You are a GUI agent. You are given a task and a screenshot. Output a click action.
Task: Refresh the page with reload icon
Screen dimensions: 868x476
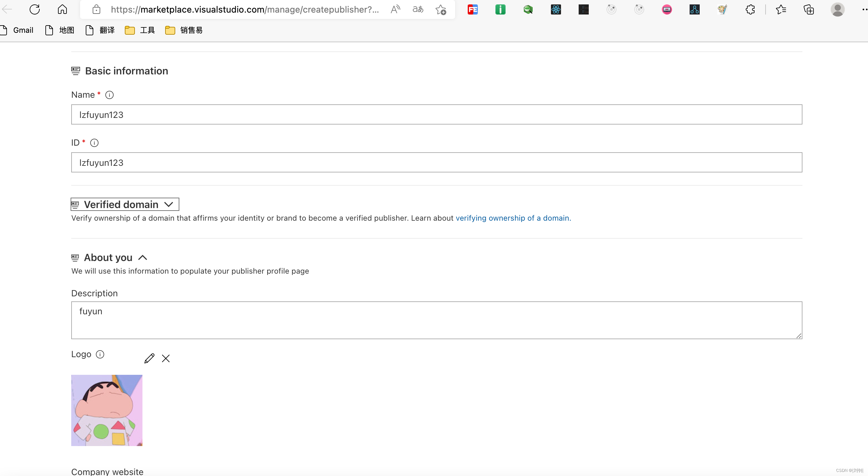tap(34, 9)
